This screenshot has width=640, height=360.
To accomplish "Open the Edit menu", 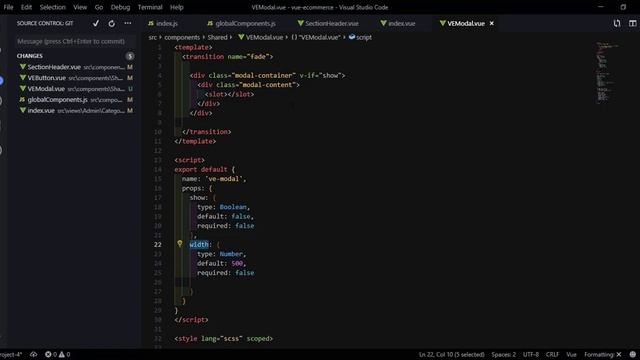I will [27, 7].
